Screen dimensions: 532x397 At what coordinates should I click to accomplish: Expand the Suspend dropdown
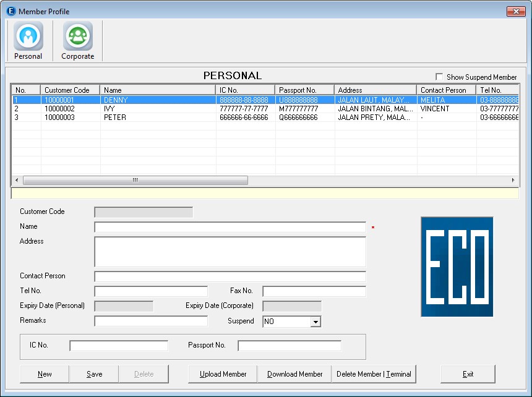(315, 322)
